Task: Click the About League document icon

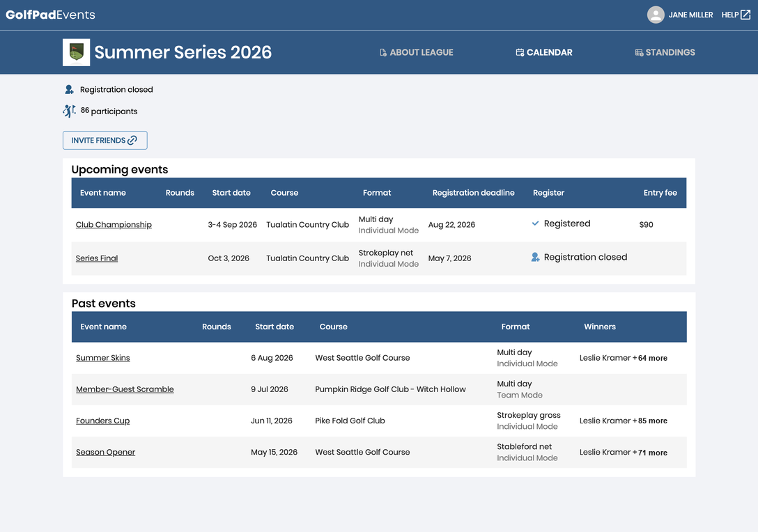Action: click(383, 52)
